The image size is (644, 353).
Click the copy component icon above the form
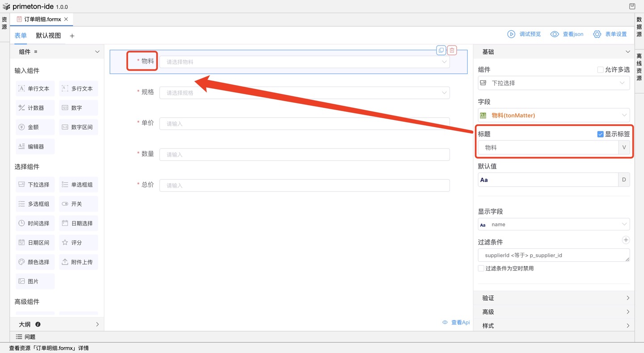click(x=441, y=50)
